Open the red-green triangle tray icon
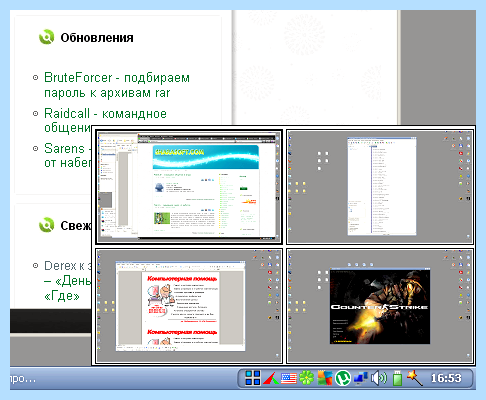486x400 pixels. pos(271,378)
